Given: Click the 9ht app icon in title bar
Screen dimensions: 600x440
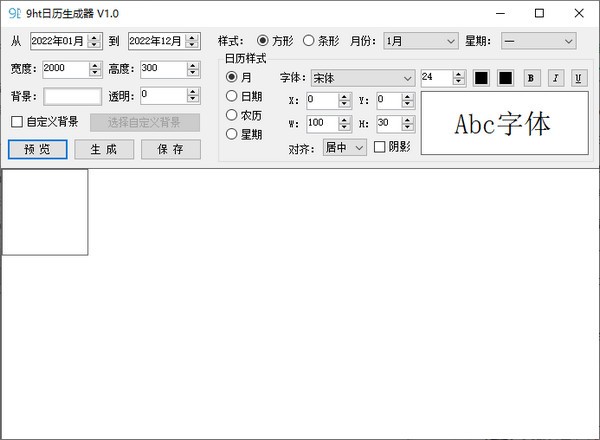Looking at the screenshot, I should [14, 13].
